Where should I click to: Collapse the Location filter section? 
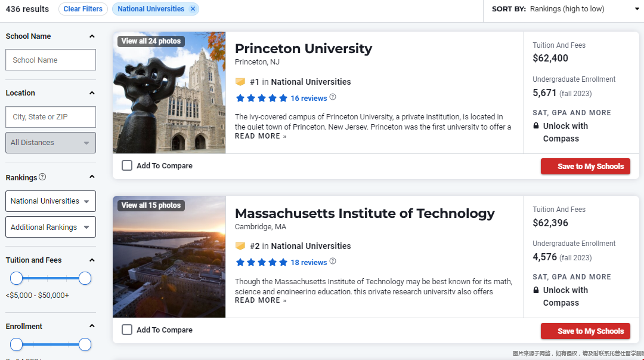[92, 93]
